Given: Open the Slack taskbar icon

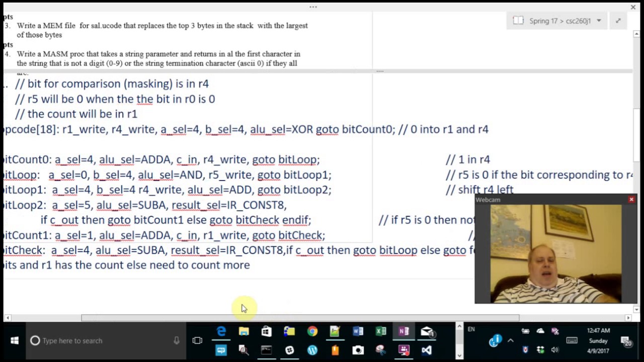Looking at the screenshot, I should click(x=289, y=350).
